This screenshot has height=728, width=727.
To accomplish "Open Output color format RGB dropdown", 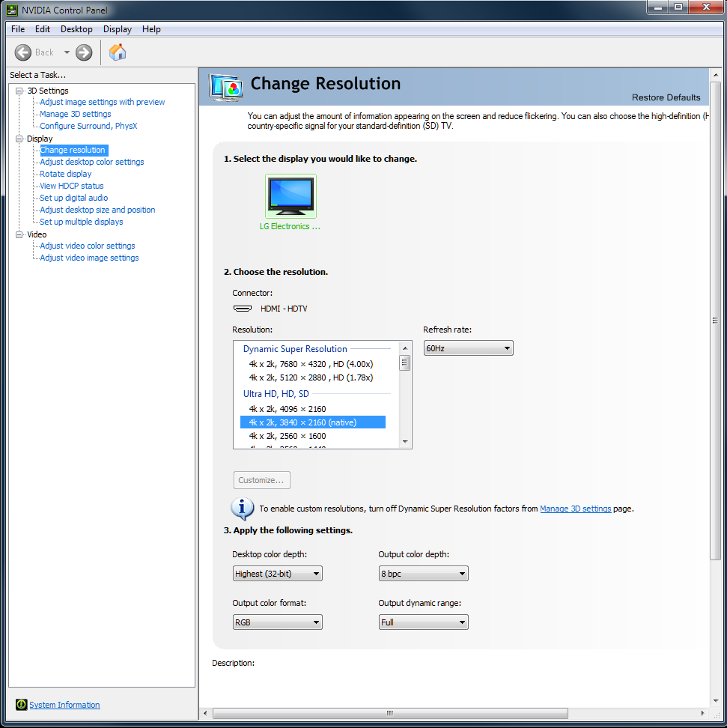I will coord(277,622).
